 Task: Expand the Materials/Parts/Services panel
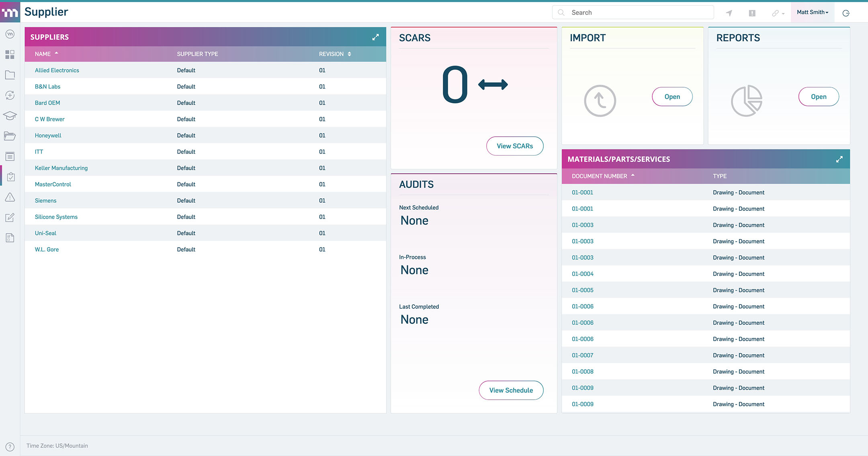tap(839, 159)
